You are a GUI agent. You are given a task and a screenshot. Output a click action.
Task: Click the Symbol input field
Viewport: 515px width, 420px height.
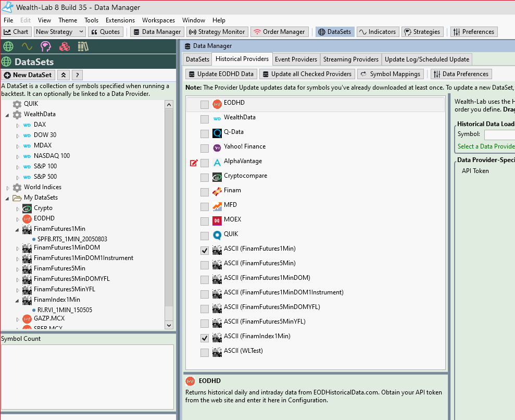coord(499,134)
